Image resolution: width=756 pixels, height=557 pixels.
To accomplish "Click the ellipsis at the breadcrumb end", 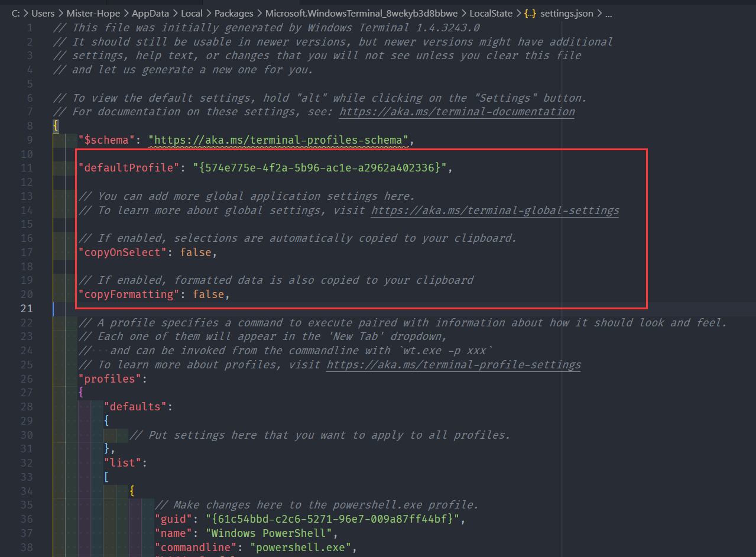I will coord(609,13).
